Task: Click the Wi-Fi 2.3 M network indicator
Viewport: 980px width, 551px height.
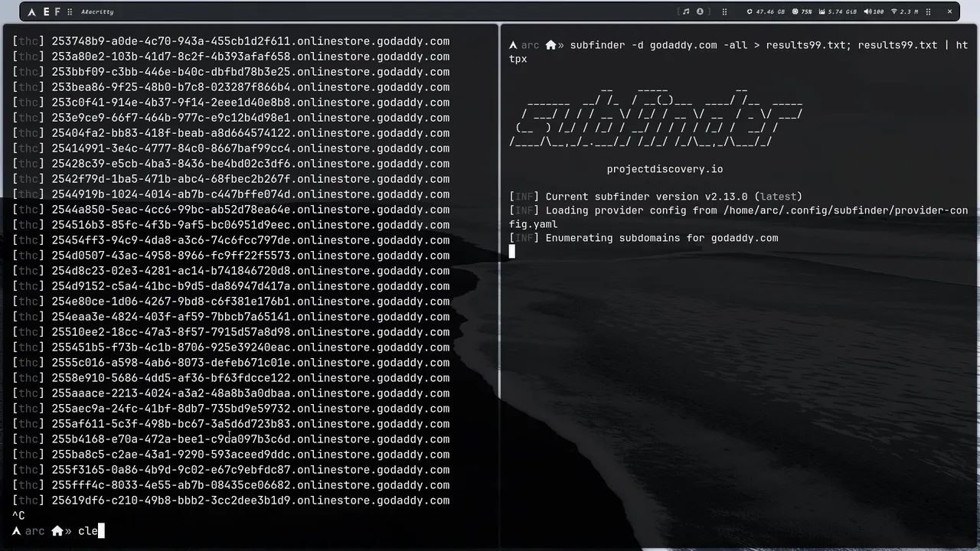Action: (905, 11)
